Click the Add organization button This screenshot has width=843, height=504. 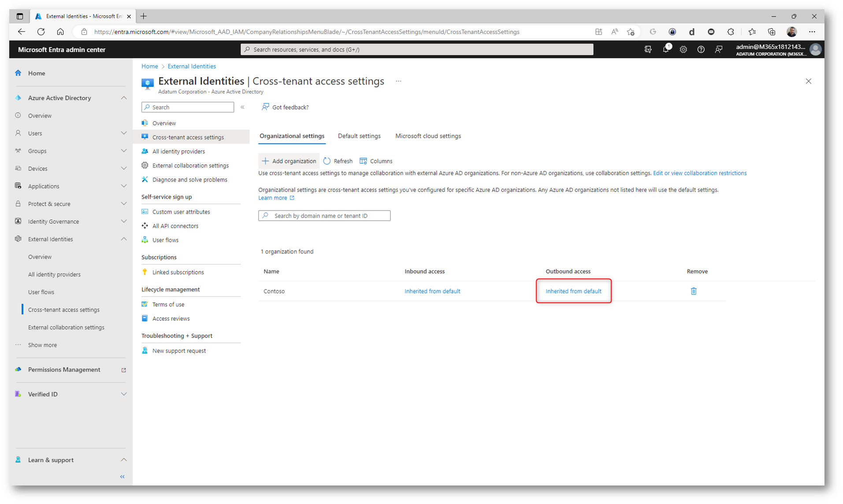289,161
